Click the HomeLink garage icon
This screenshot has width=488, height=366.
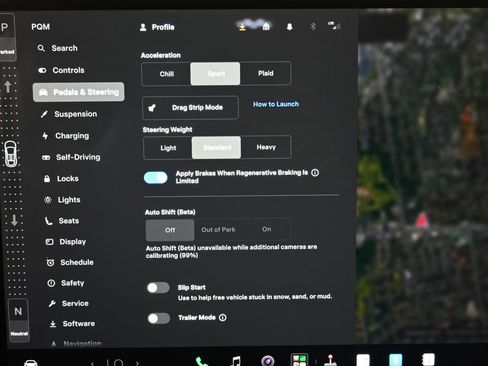pos(266,27)
